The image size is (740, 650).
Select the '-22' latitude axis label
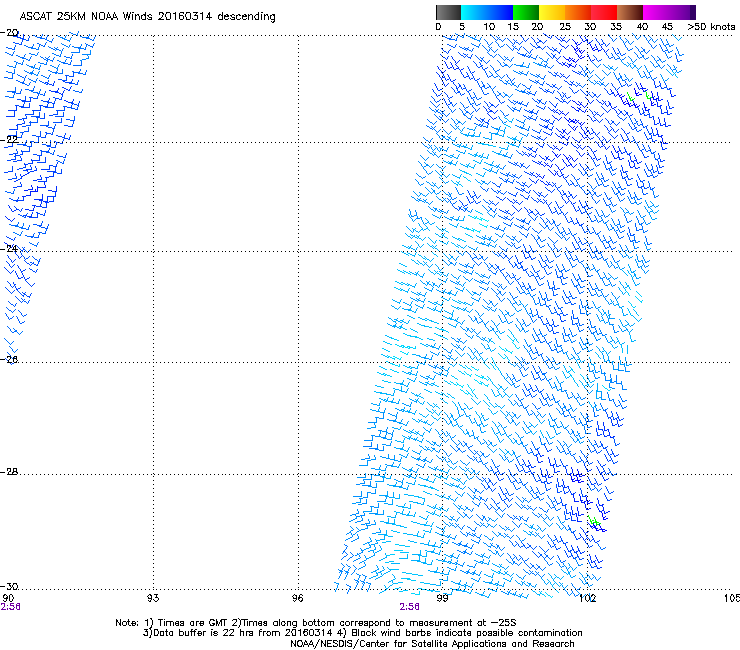click(9, 139)
